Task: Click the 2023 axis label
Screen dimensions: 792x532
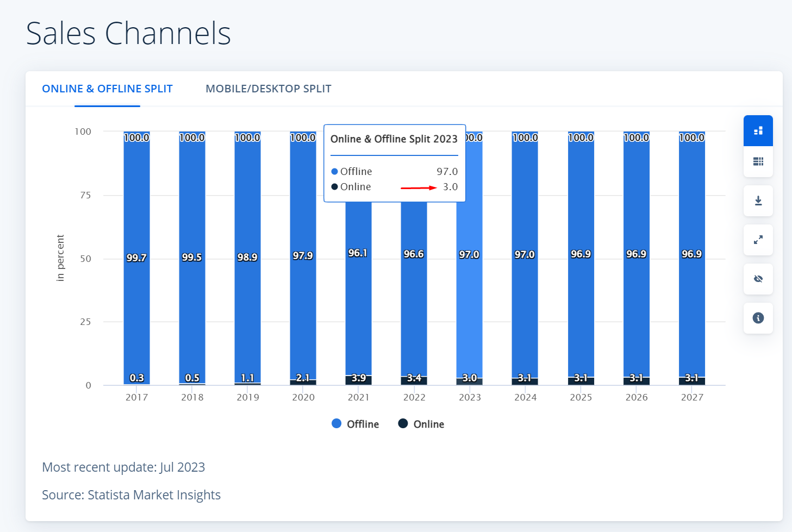Action: tap(470, 397)
